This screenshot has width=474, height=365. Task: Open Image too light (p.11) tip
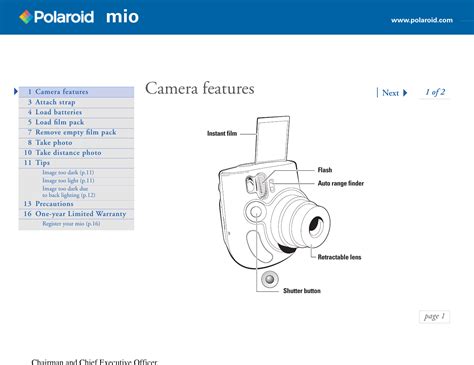coord(68,180)
